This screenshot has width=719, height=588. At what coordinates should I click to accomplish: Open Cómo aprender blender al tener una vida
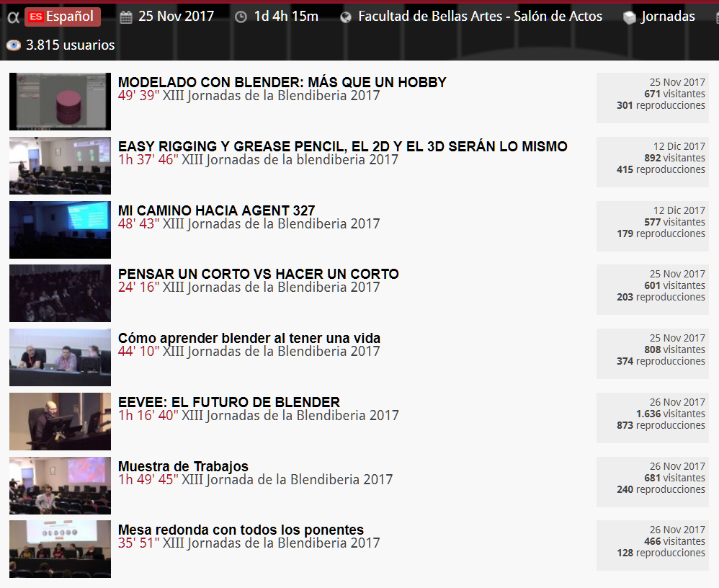pyautogui.click(x=249, y=338)
